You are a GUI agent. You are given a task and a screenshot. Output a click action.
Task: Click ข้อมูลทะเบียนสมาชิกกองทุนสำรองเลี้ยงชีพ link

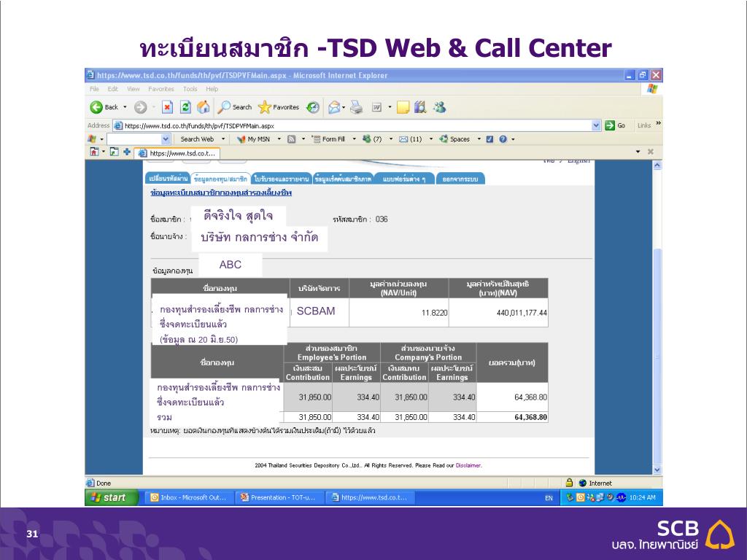pos(221,192)
